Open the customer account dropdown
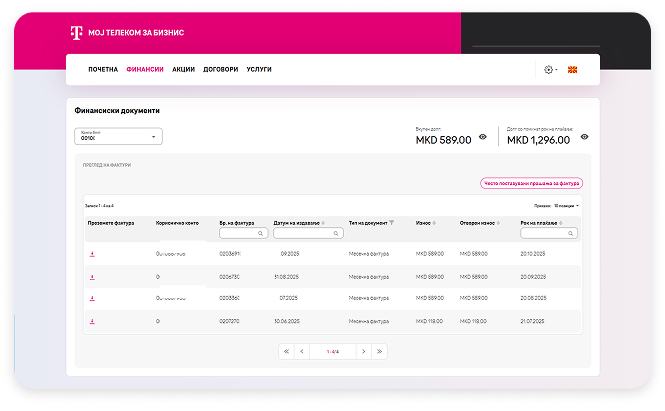Viewport: 665px width, 411px height. point(118,137)
